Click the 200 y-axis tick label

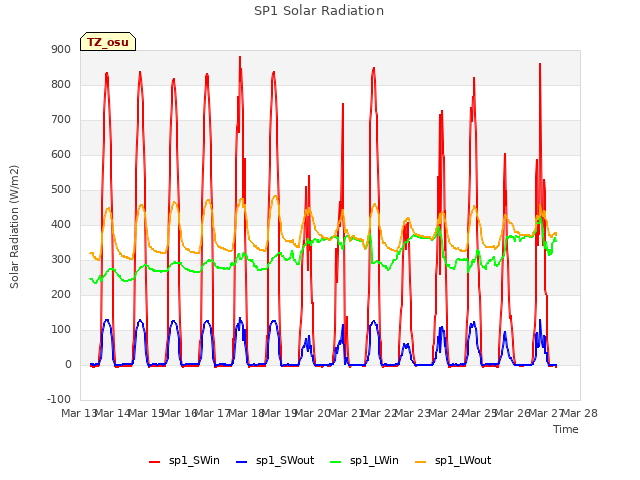61,294
